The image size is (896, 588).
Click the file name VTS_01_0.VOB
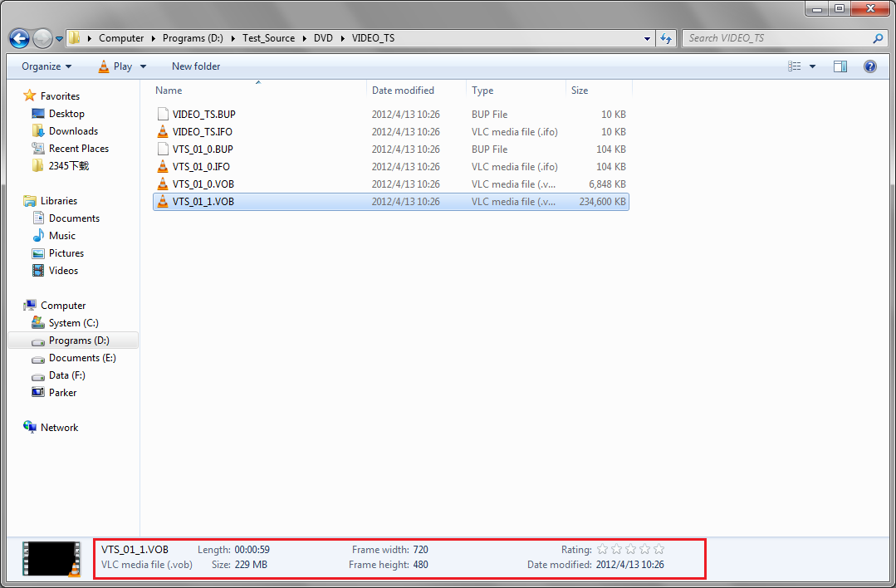click(x=203, y=184)
